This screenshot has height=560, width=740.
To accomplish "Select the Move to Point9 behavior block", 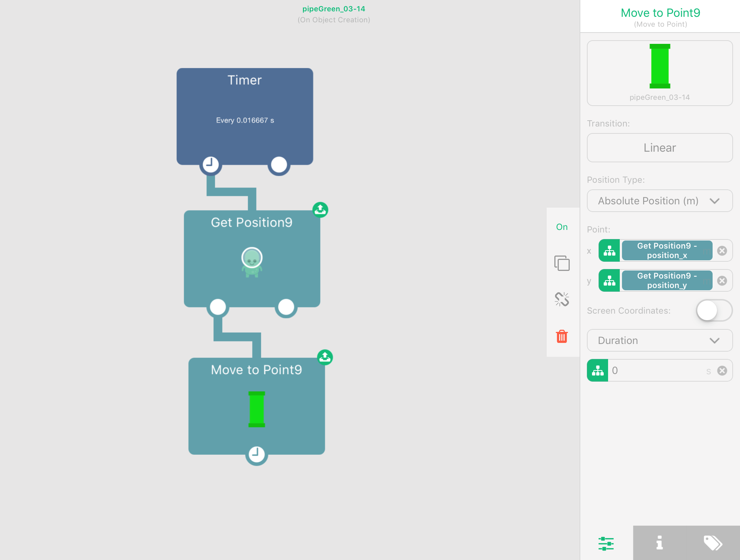I will click(x=257, y=406).
